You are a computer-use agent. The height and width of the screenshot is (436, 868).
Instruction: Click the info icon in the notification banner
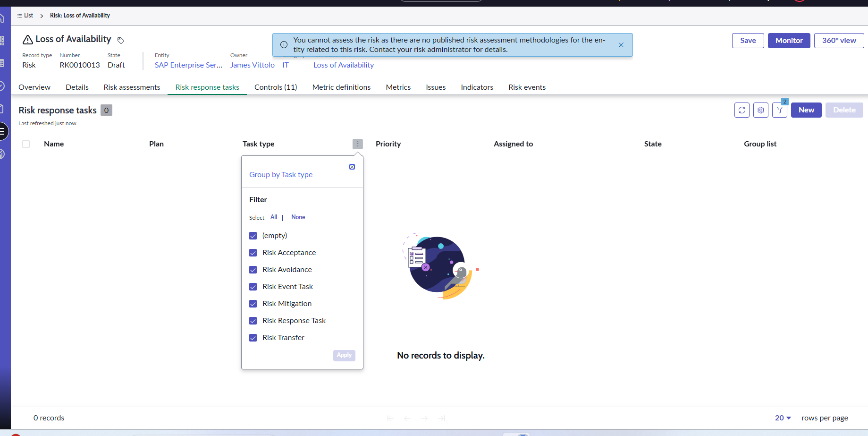pos(284,45)
